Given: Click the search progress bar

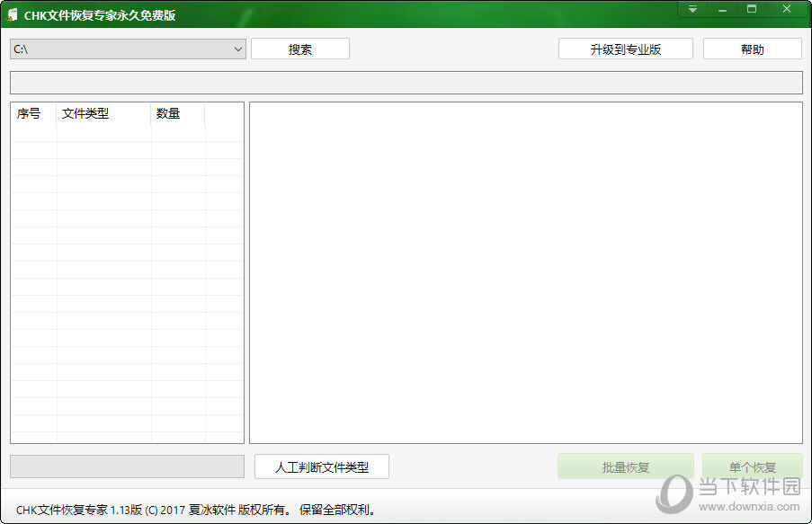Looking at the screenshot, I should point(406,83).
